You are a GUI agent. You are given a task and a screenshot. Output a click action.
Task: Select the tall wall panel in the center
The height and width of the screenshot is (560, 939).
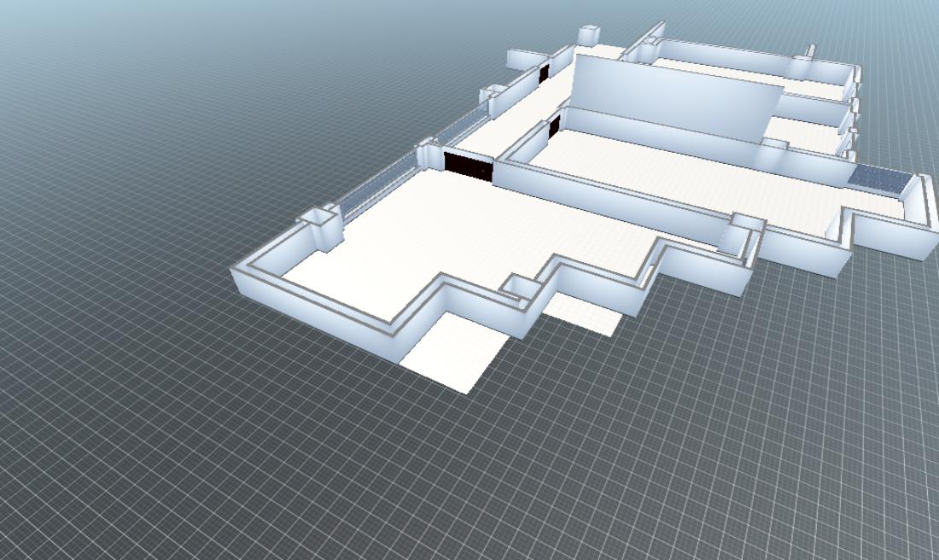coord(674,98)
